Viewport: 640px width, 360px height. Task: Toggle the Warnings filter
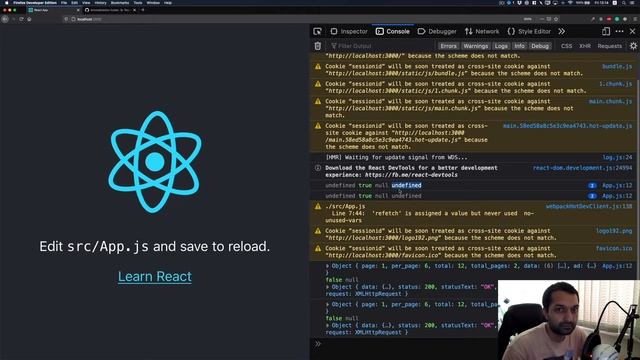(x=476, y=46)
